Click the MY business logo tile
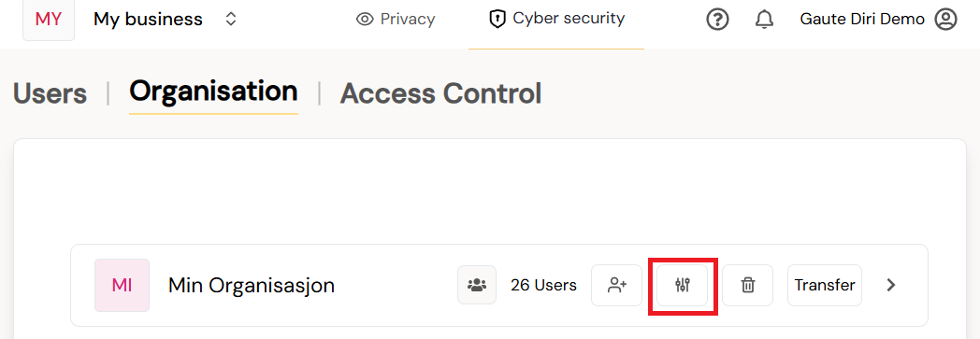Image resolution: width=980 pixels, height=339 pixels. (49, 20)
